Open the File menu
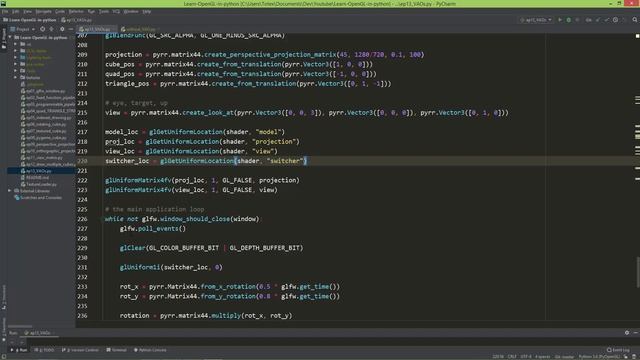Image resolution: width=640 pixels, height=360 pixels. pyautogui.click(x=5, y=11)
